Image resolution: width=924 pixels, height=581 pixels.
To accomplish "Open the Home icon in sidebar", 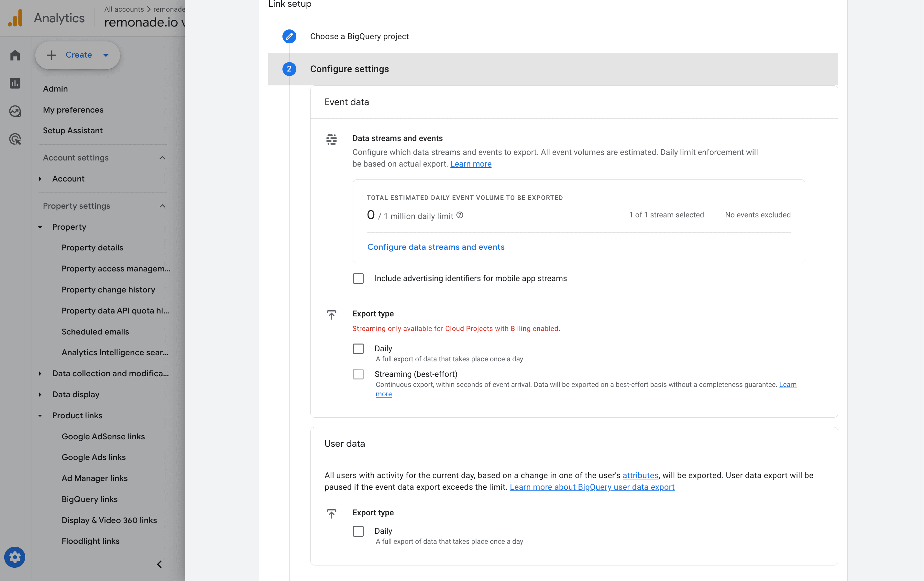I will [15, 55].
